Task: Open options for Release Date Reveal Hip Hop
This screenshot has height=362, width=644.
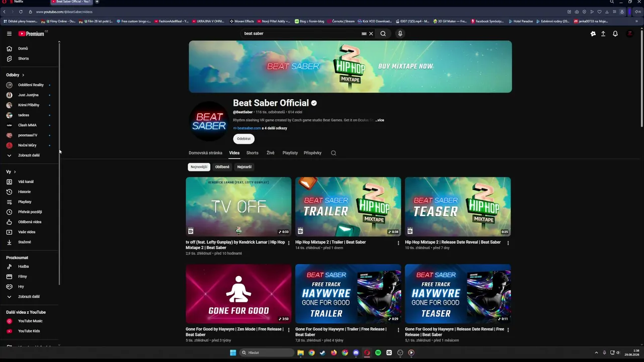Action: [x=508, y=243]
